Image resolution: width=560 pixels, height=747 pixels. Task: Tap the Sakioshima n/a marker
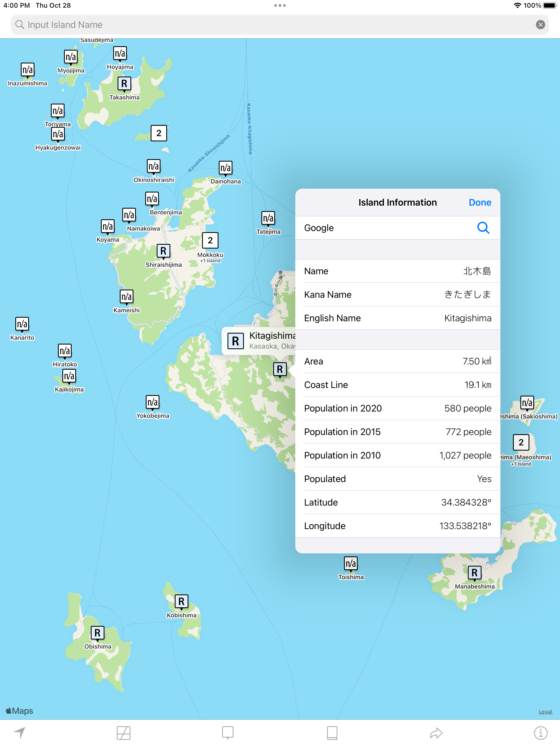click(x=527, y=403)
